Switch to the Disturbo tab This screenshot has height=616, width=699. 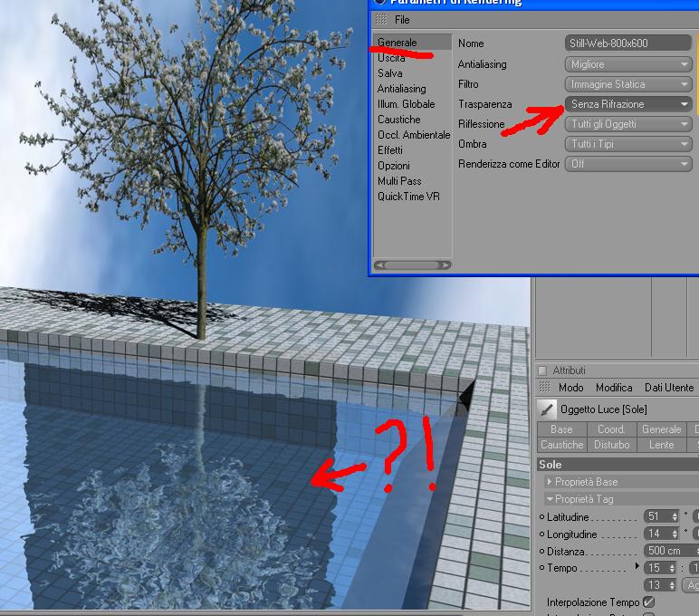tap(612, 445)
